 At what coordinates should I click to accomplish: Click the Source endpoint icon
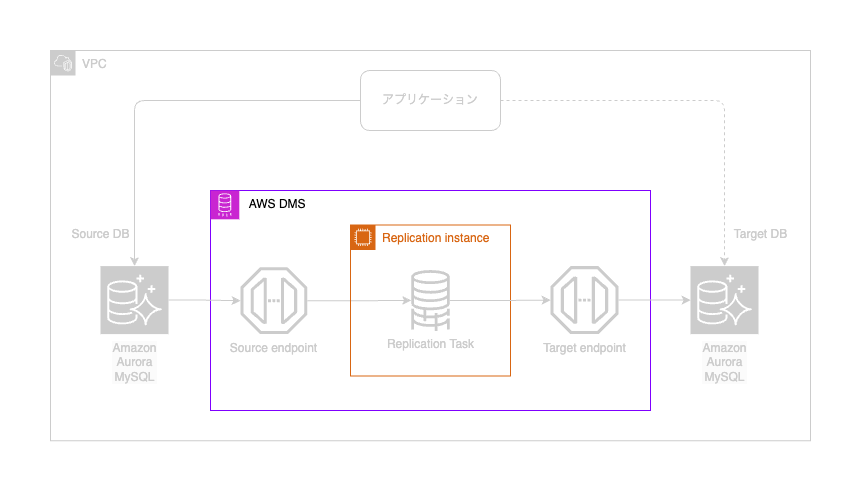(x=273, y=300)
